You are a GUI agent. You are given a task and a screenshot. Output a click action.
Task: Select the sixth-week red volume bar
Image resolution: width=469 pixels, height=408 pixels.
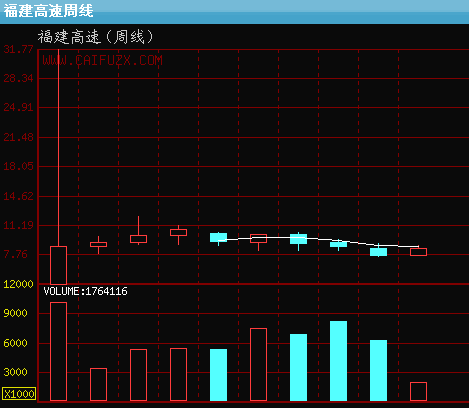pyautogui.click(x=258, y=364)
